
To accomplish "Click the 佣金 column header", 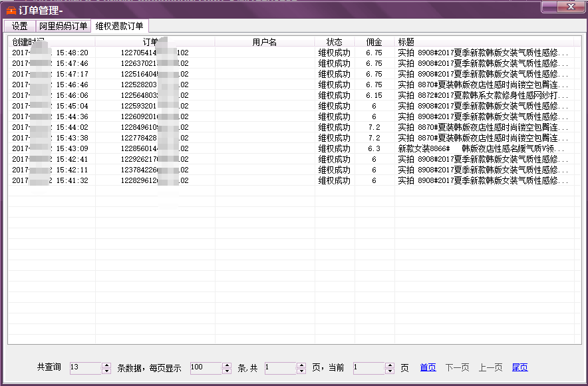I will [x=374, y=42].
